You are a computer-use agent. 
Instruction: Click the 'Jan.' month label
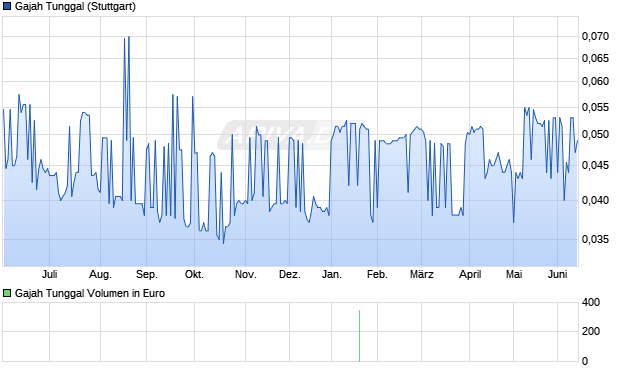pyautogui.click(x=331, y=274)
